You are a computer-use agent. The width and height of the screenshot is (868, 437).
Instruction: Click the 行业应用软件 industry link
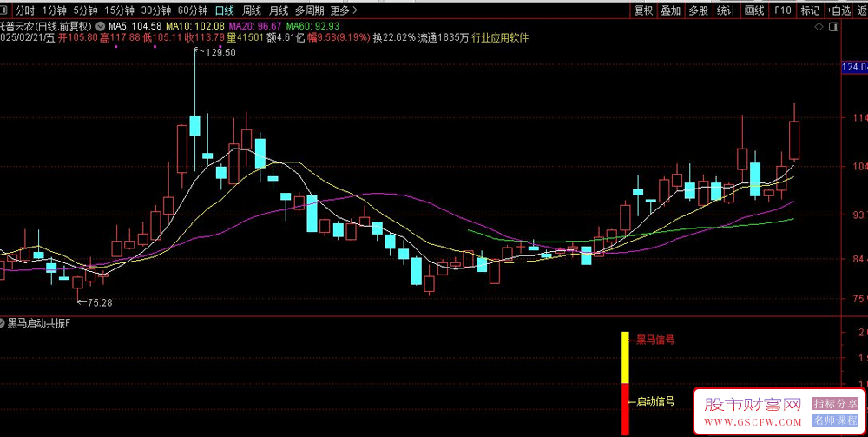coord(500,37)
